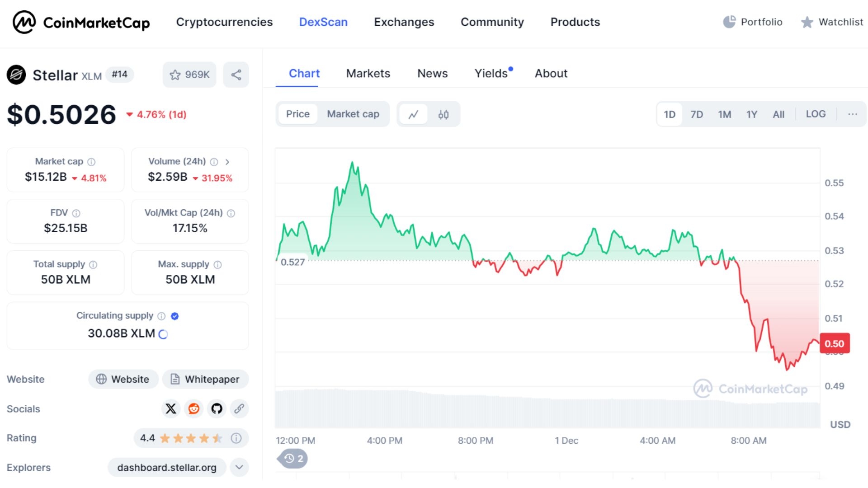Screen dimensions: 868x488
Task: Click the Portfolio pie-chart icon
Action: point(730,21)
